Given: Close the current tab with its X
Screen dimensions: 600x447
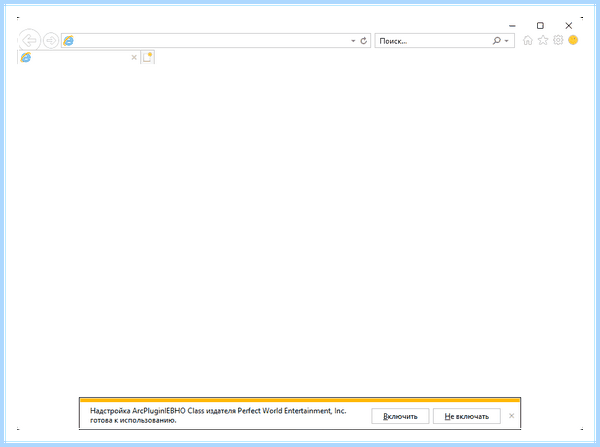Looking at the screenshot, I should (x=134, y=57).
